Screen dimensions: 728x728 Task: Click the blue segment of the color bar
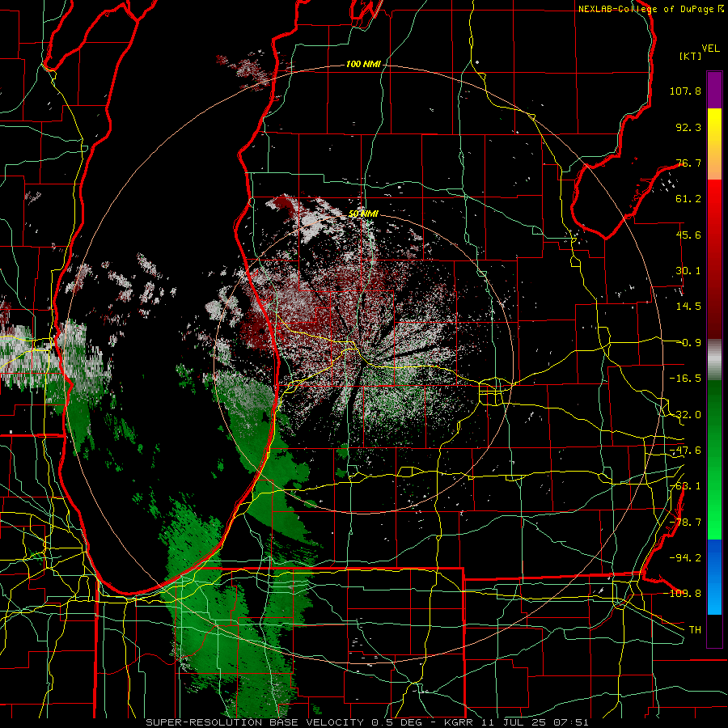[714, 577]
